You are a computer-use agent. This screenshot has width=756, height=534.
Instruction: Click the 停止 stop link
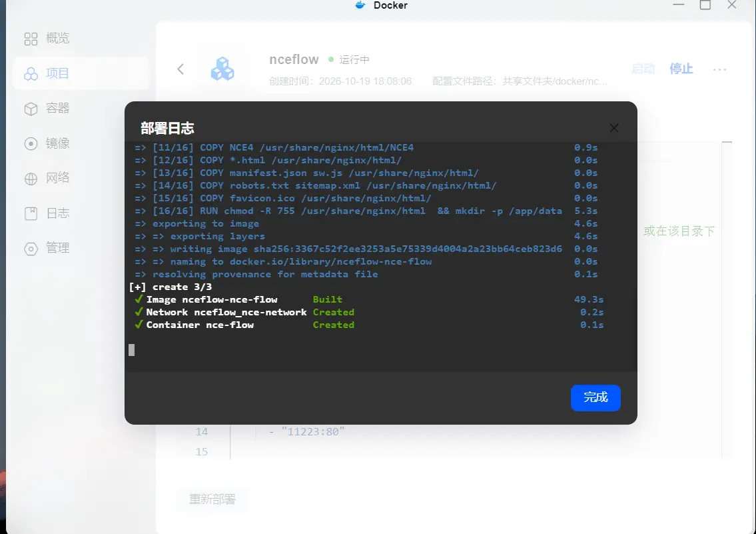(x=681, y=69)
